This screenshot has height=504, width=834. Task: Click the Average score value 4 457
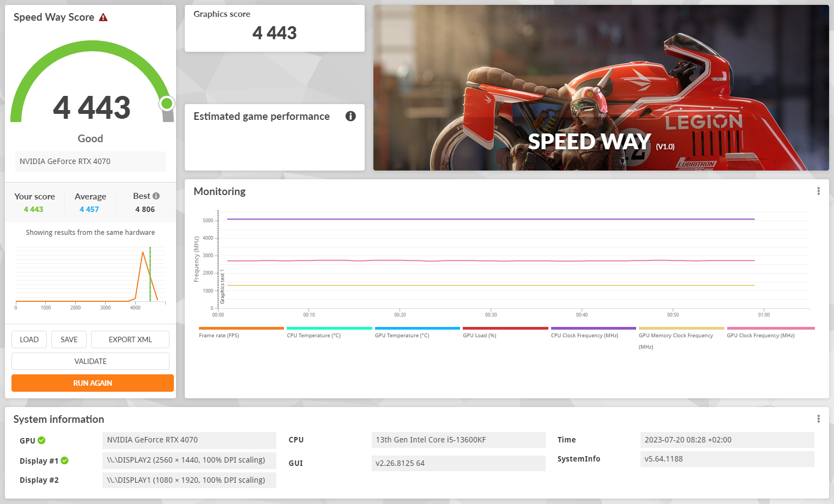click(89, 209)
